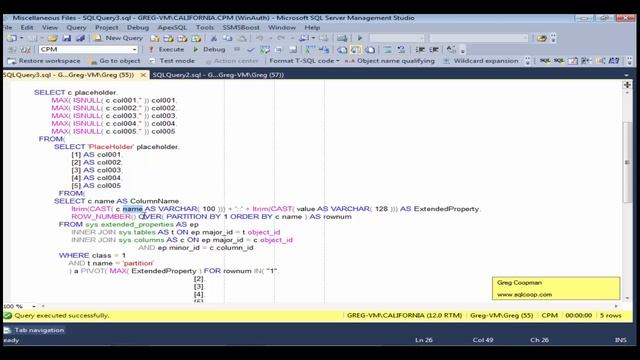
Task: Select the SQLQuery3.sql tab
Action: point(69,75)
